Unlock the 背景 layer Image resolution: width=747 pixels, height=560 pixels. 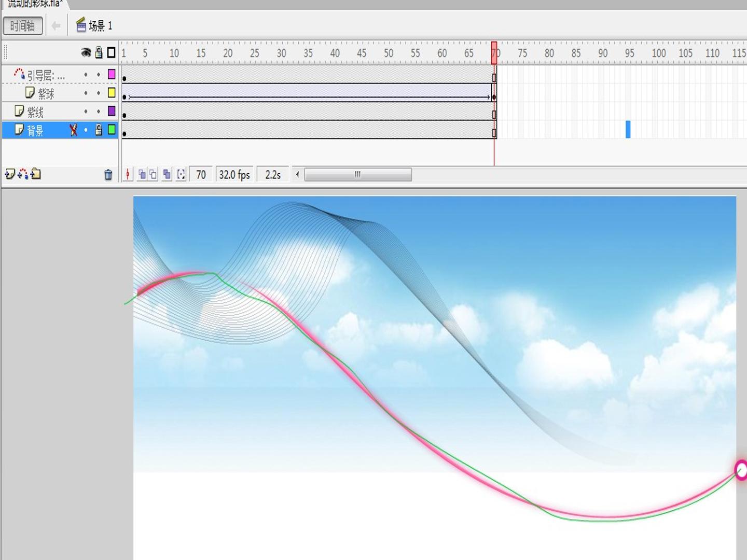pos(99,130)
